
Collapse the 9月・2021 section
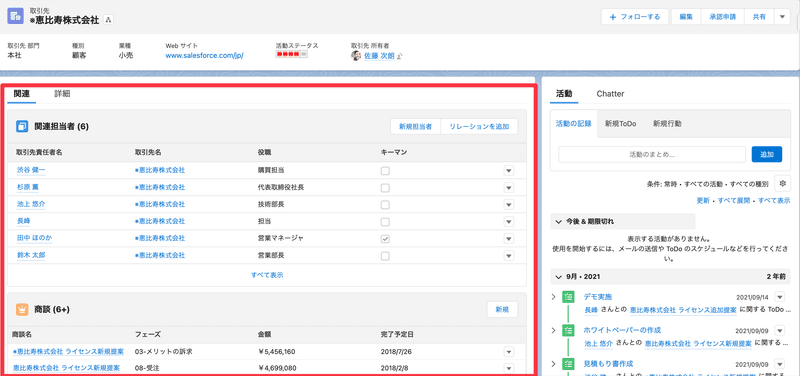point(559,277)
